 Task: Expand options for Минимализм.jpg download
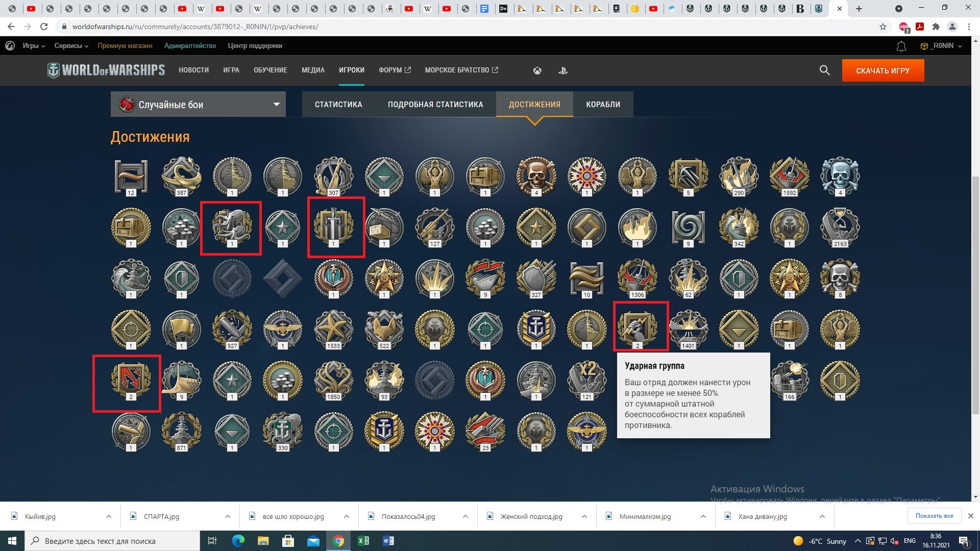pos(703,516)
